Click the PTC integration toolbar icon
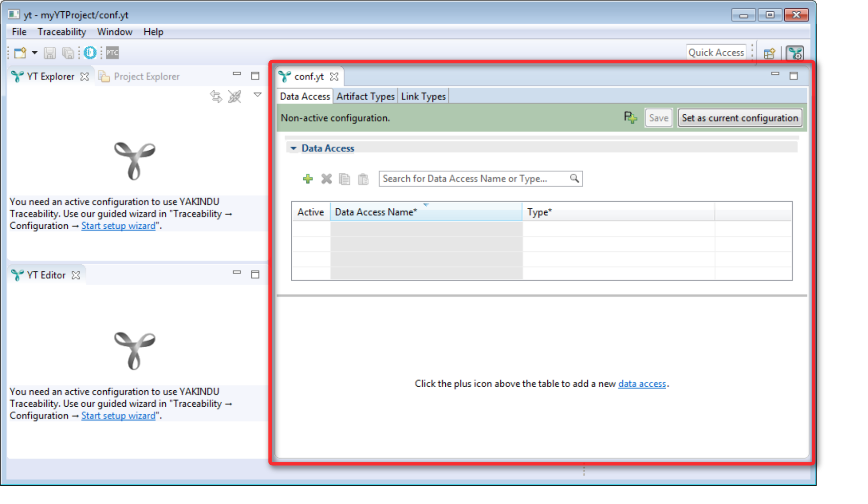Screen dimensions: 868x504 click(x=111, y=53)
